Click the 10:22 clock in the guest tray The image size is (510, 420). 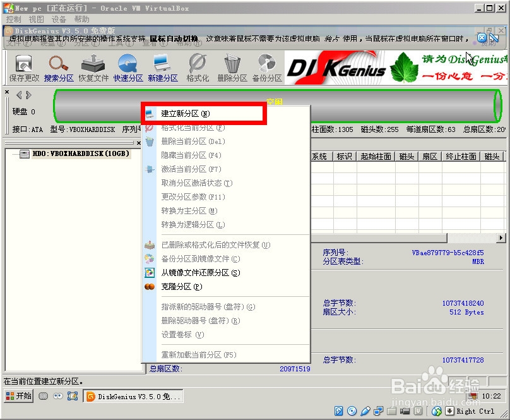492,396
